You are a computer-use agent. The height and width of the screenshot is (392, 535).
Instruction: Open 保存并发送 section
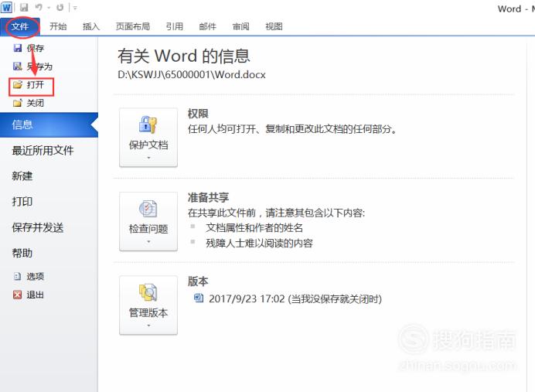point(38,227)
